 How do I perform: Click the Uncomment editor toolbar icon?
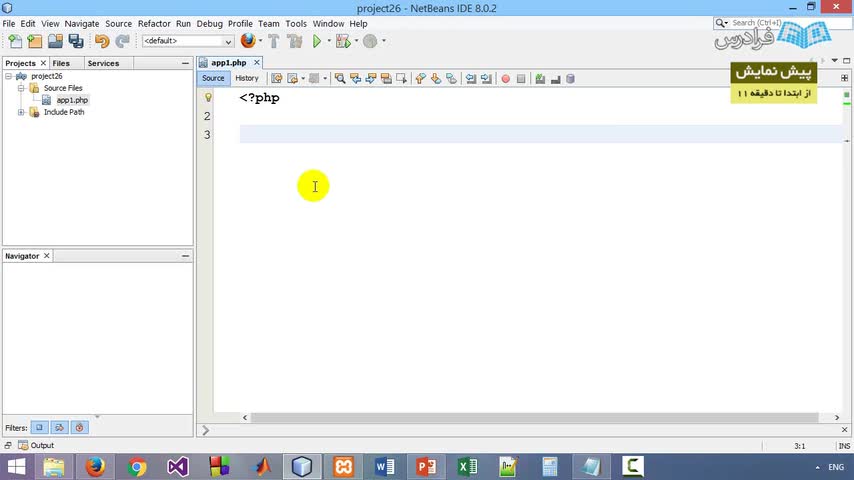click(556, 78)
